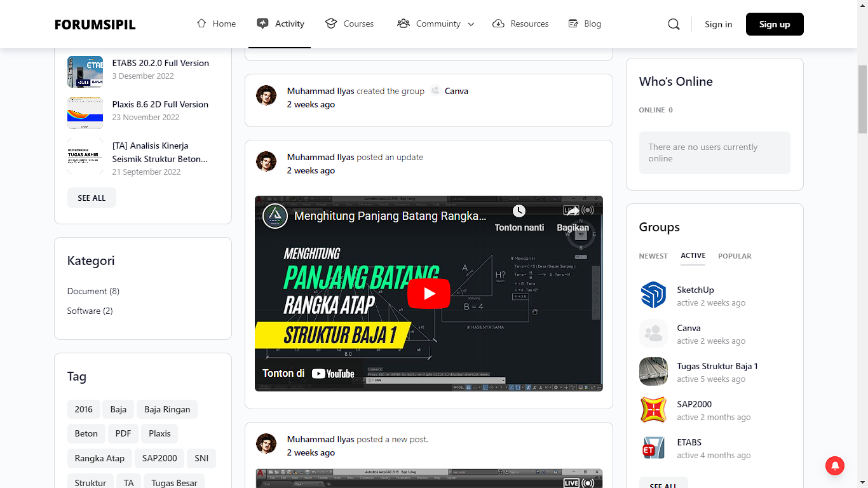Play the YouTube video
Screen dimensions: 868x488
coord(429,294)
